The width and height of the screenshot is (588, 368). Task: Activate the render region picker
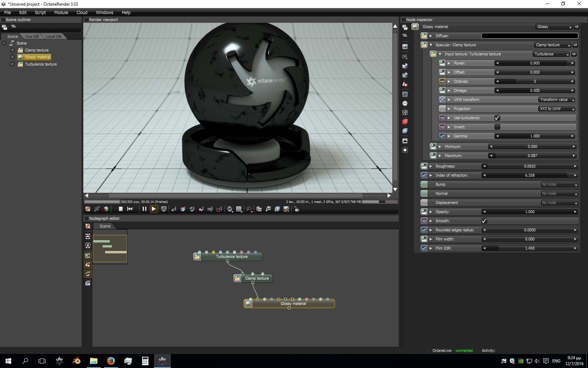(219, 209)
